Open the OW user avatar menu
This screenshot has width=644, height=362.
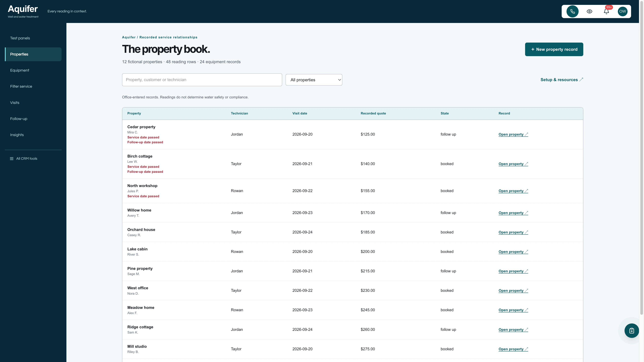click(623, 12)
